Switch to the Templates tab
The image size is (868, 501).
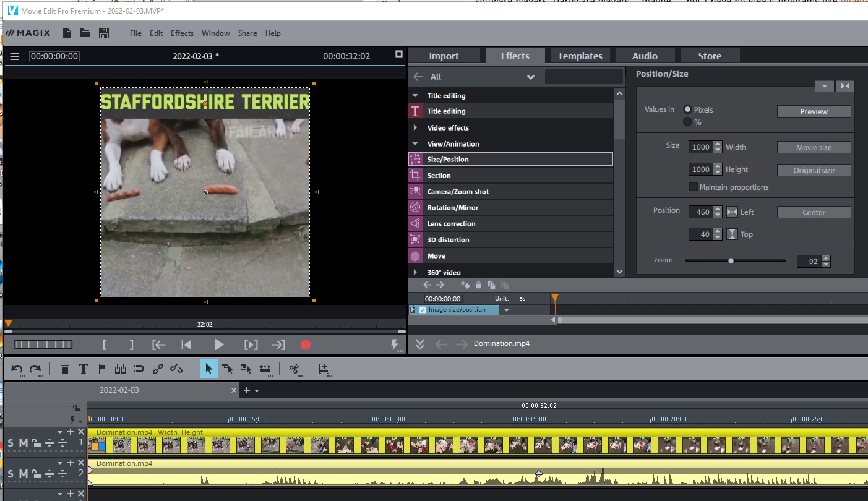tap(580, 56)
